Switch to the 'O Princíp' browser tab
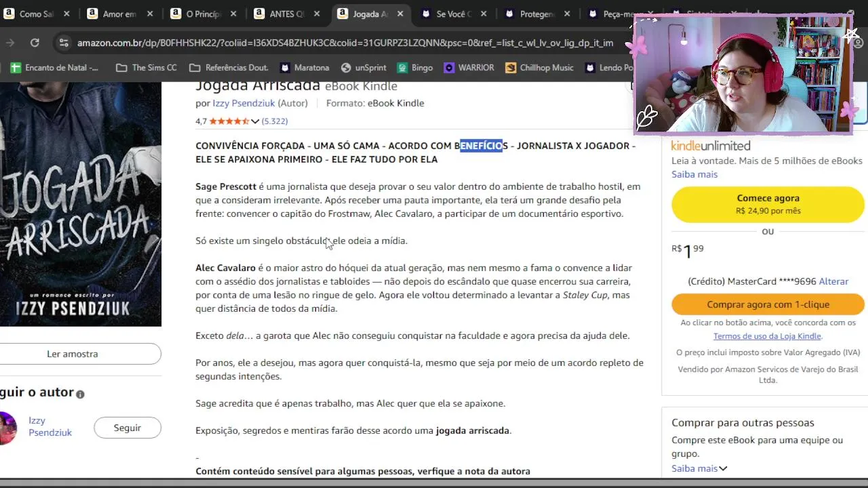The width and height of the screenshot is (868, 488). (x=203, y=14)
